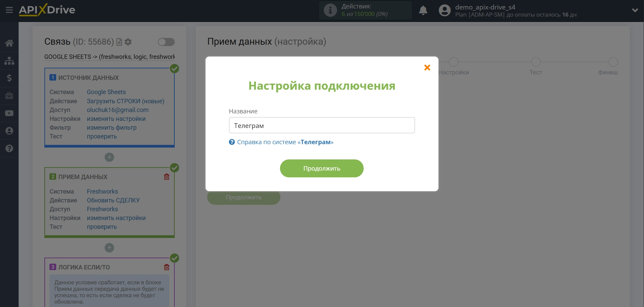Open the help question mark icon in sidebar
644x307 pixels.
click(9, 149)
